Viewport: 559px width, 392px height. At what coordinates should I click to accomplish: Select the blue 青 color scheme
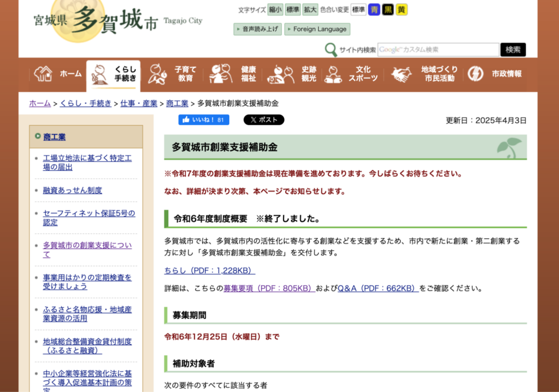point(374,9)
